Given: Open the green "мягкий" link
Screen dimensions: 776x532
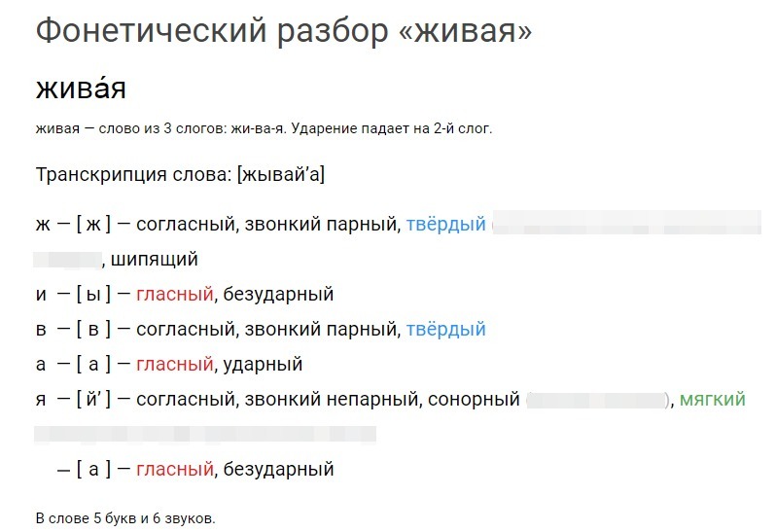Looking at the screenshot, I should point(712,399).
